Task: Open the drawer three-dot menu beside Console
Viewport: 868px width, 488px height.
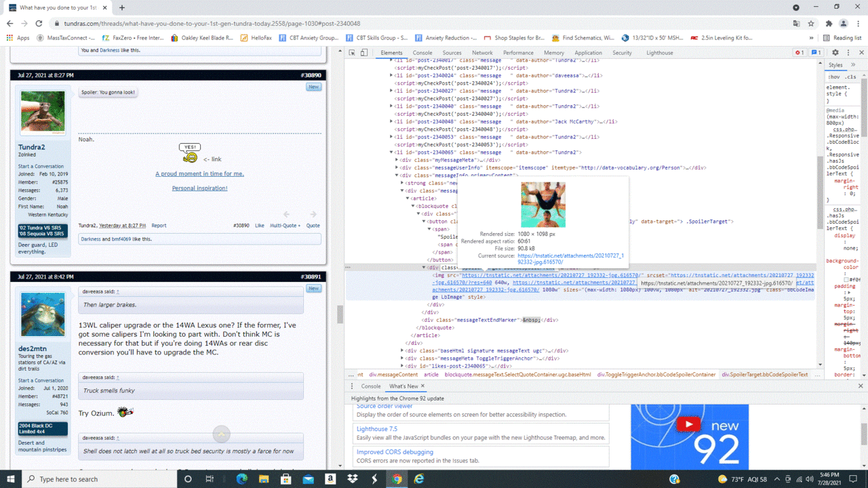Action: point(353,386)
